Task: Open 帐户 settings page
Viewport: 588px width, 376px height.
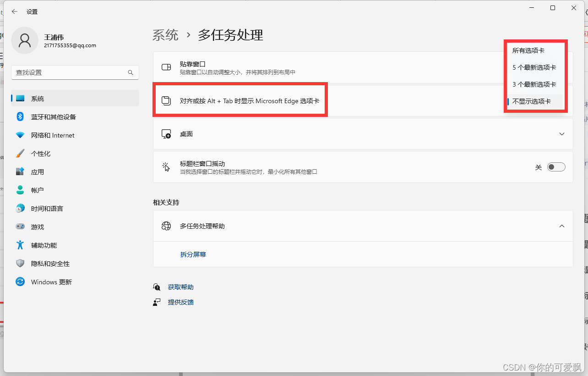Action: point(75,190)
